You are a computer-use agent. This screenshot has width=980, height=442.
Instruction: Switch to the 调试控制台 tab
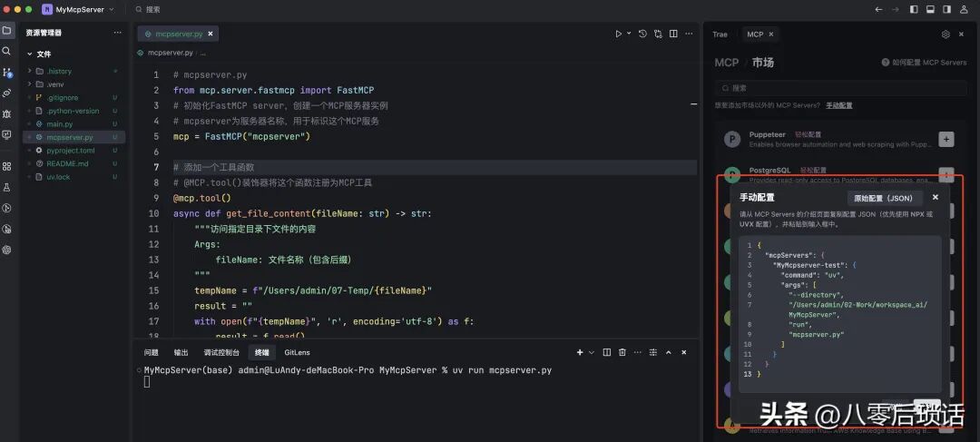221,352
